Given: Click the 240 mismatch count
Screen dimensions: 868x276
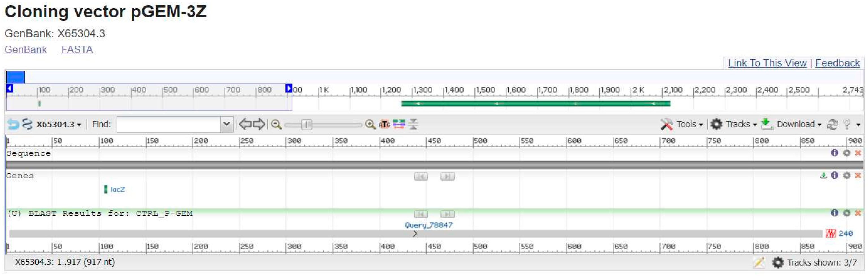Looking at the screenshot, I should (x=845, y=234).
